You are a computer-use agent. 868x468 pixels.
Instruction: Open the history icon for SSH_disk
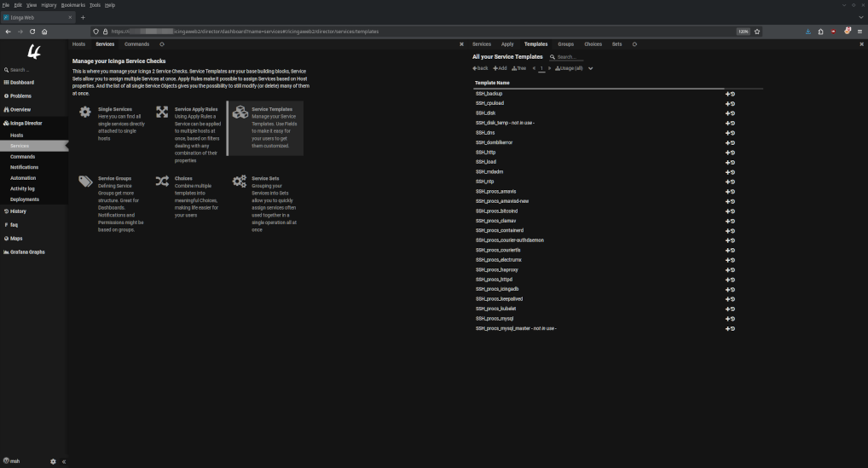732,113
